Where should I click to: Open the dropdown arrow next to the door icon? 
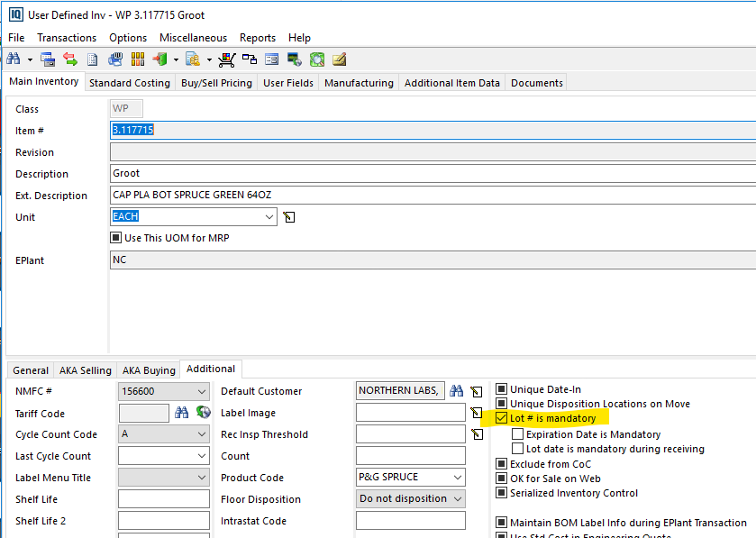pos(176,59)
